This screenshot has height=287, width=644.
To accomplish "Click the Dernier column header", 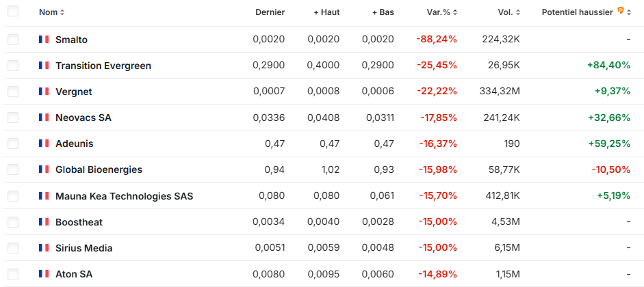I will [270, 12].
